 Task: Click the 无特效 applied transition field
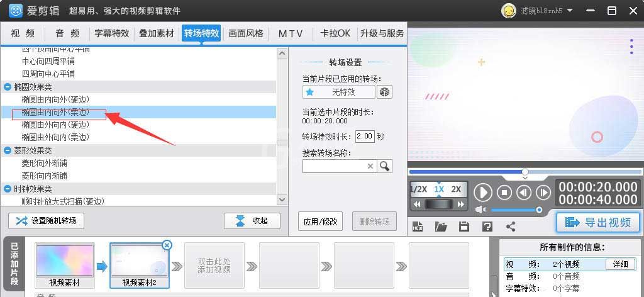coord(339,92)
